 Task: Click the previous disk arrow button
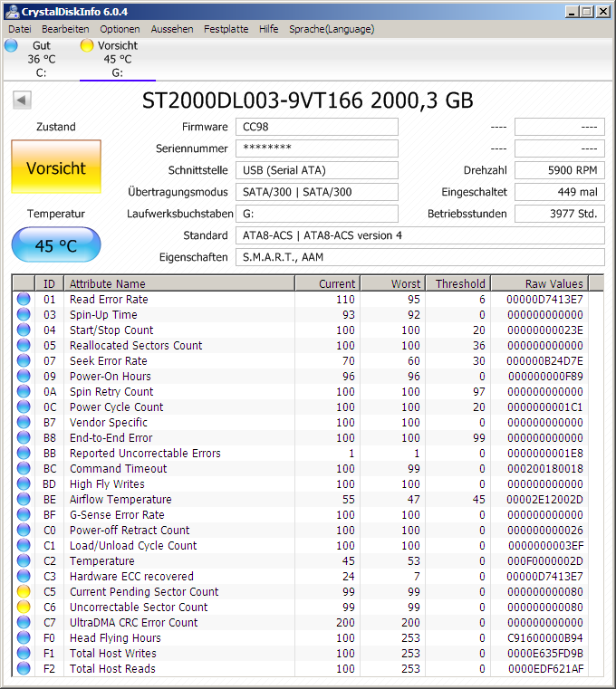point(22,100)
